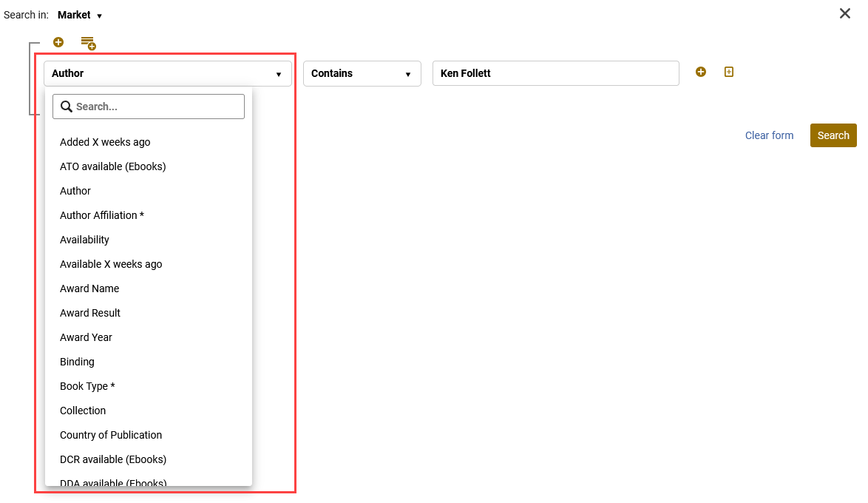
Task: Open the Market search scope dropdown
Action: tap(79, 15)
